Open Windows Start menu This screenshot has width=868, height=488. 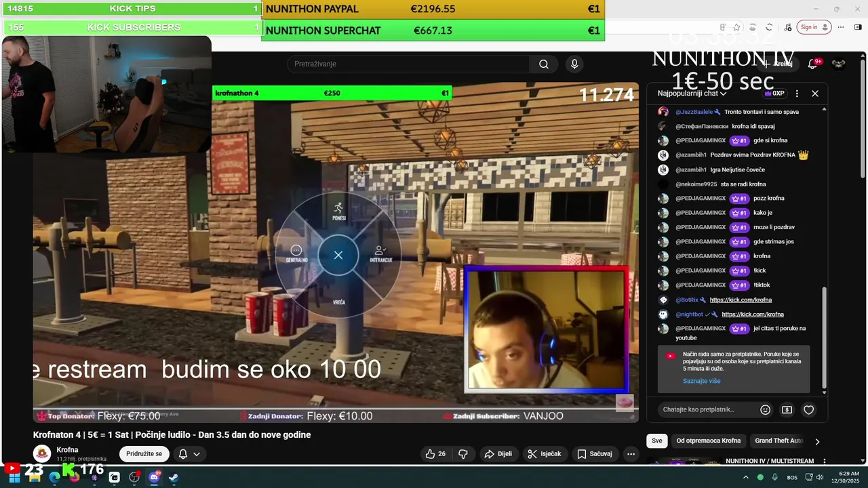[x=14, y=477]
